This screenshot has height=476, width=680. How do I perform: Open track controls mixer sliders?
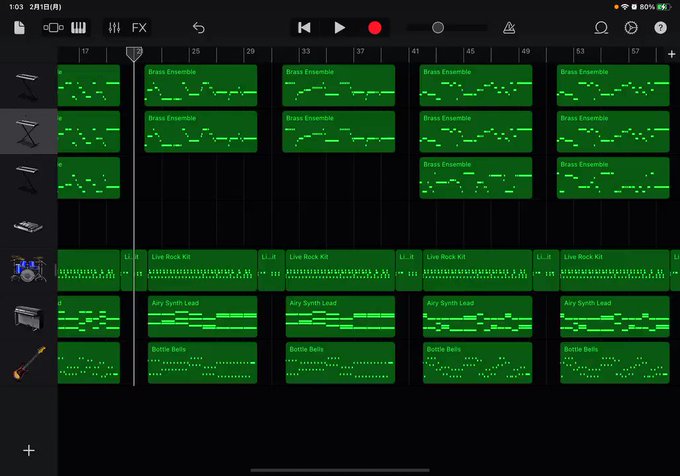pos(114,28)
